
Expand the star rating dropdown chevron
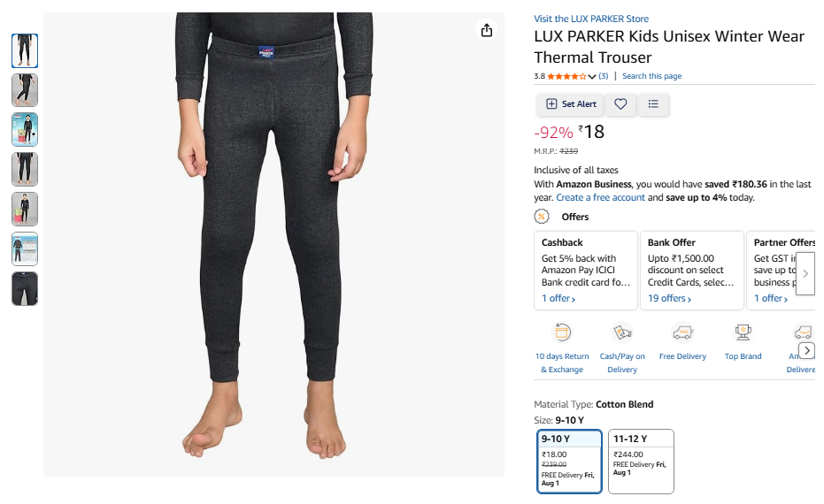592,77
